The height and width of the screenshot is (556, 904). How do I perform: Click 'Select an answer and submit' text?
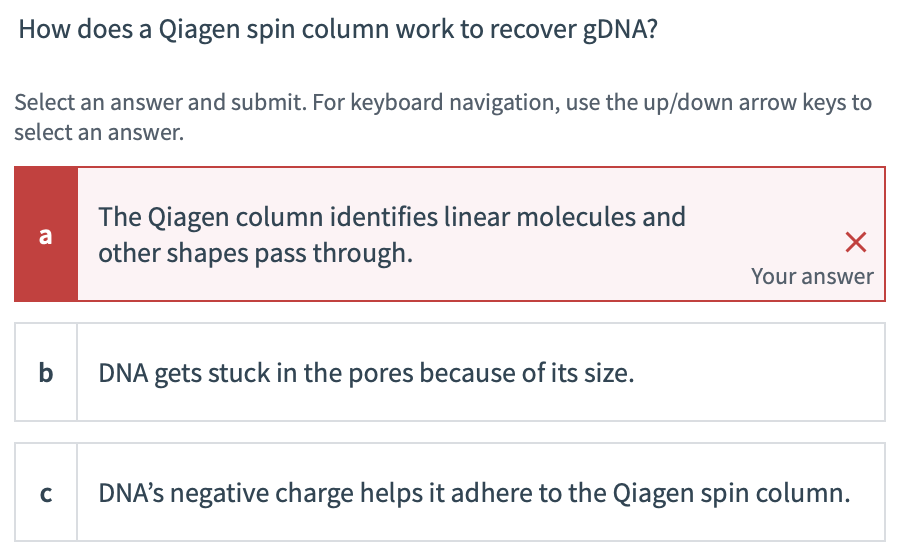[x=160, y=102]
